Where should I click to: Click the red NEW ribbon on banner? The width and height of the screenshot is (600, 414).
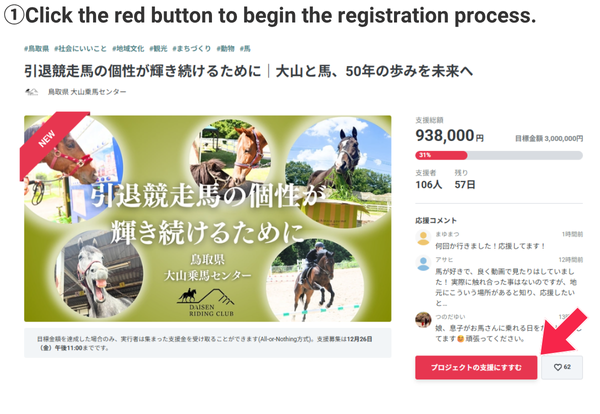52,142
